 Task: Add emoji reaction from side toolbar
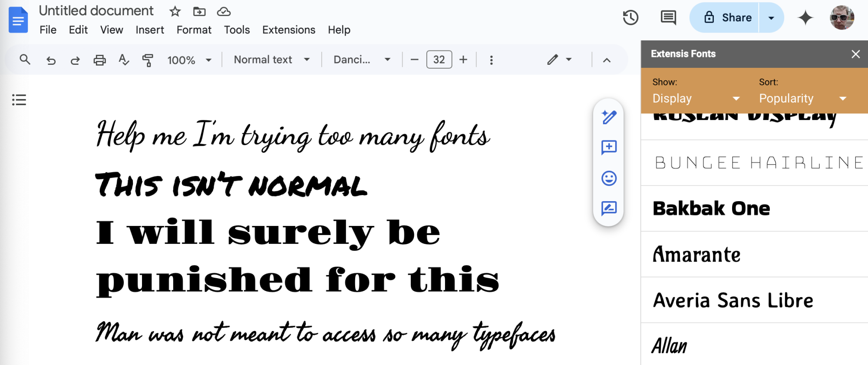pos(609,178)
